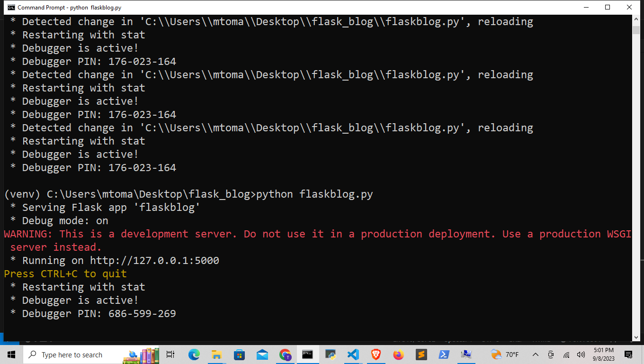Open the Python app on the taskbar
The width and height of the screenshot is (644, 364).
coord(330,355)
